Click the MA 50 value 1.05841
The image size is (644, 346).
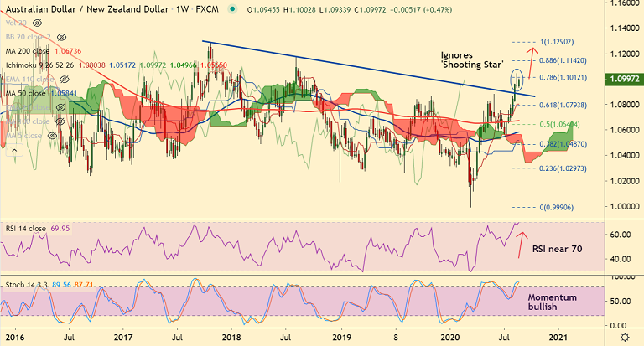pyautogui.click(x=64, y=93)
